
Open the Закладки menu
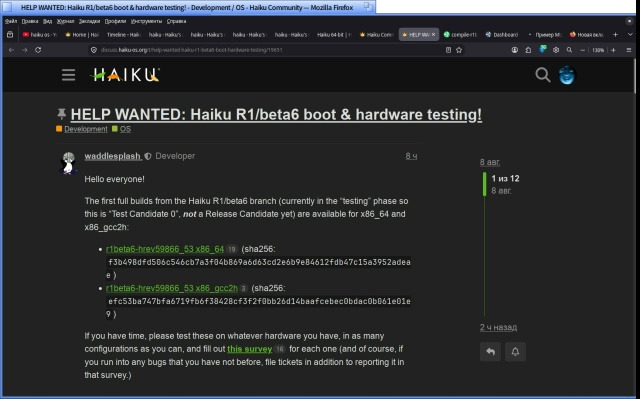[89, 21]
